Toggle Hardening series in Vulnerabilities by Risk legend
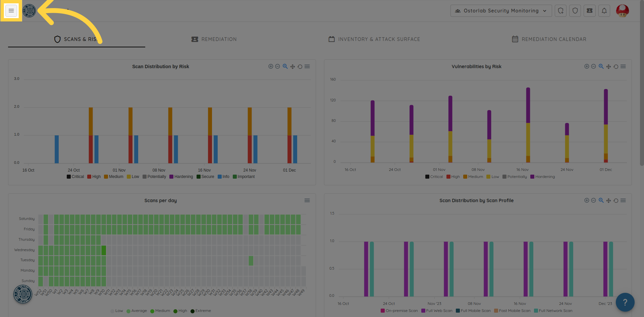 [x=542, y=177]
